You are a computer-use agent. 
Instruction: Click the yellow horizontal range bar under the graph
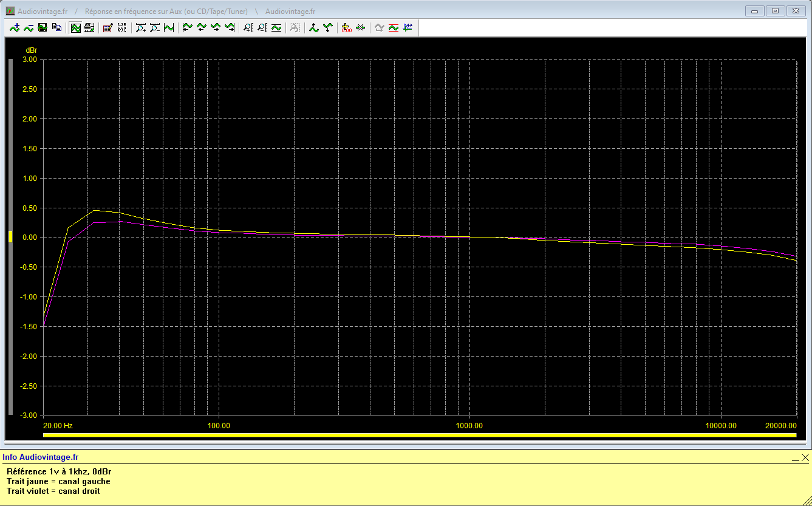(x=420, y=435)
